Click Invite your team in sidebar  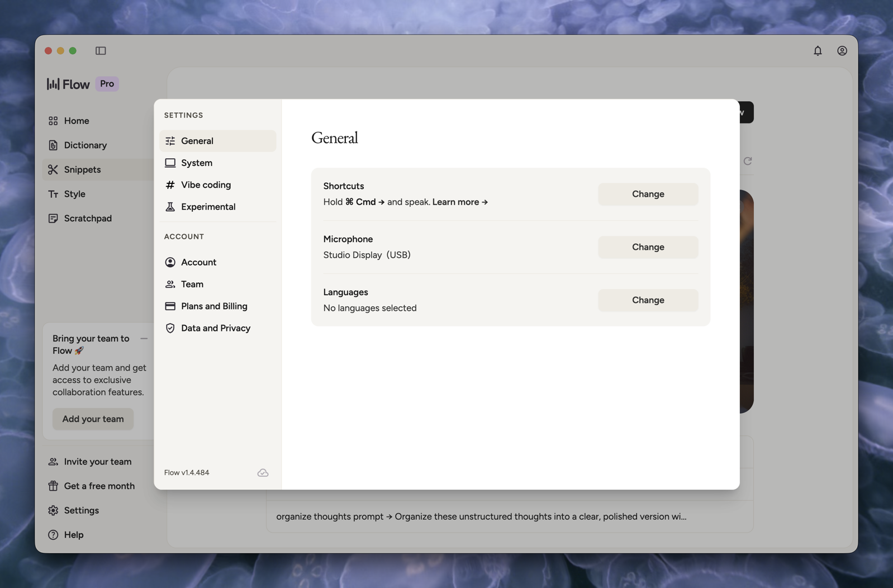coord(97,462)
